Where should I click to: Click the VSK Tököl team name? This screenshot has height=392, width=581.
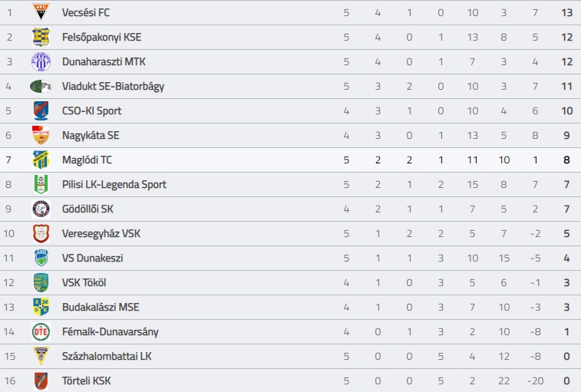pyautogui.click(x=84, y=283)
